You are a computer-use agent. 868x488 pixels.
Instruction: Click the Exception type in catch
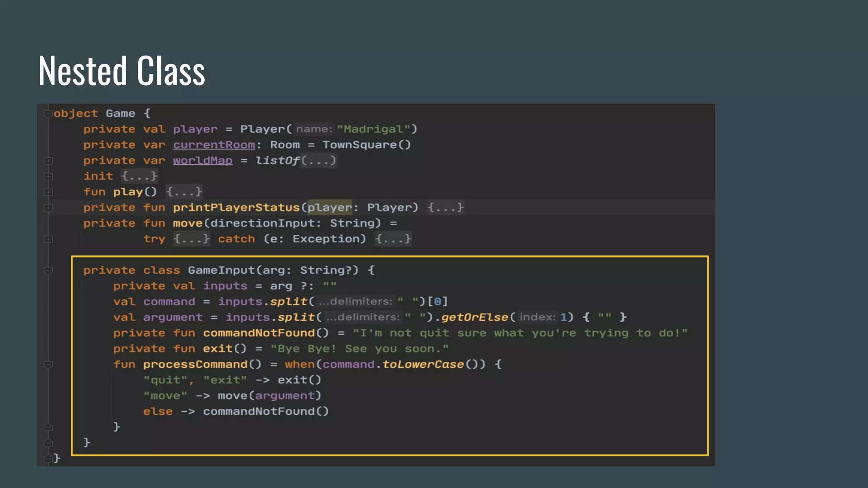[x=326, y=239]
